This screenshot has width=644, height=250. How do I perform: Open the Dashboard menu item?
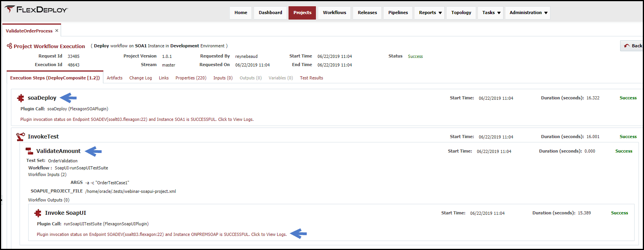click(x=271, y=13)
